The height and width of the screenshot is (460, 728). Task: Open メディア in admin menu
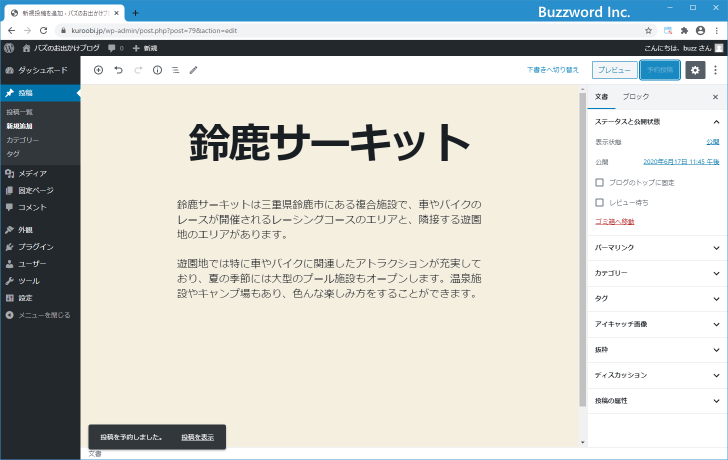coord(40,174)
